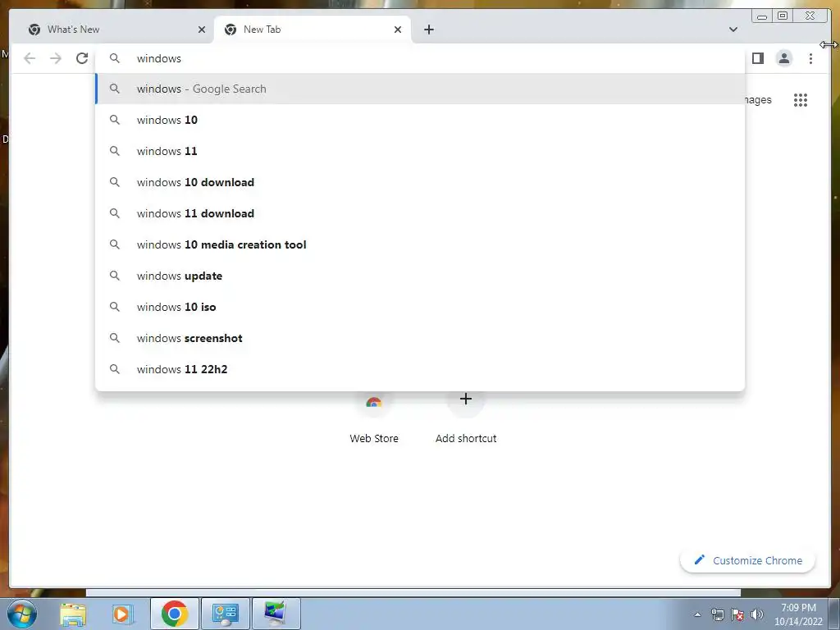Open the taskbar clock showing 7:09 PM
Screen dimensions: 840x630
coord(798,614)
